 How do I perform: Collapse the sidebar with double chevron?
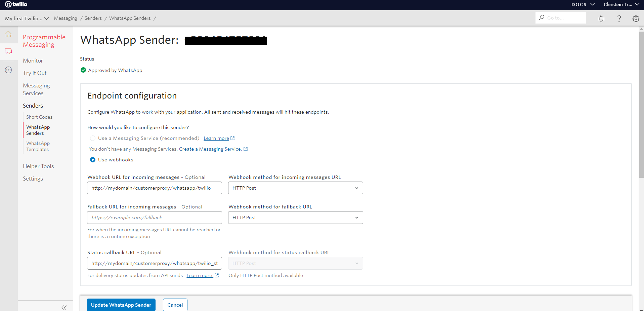point(64,307)
